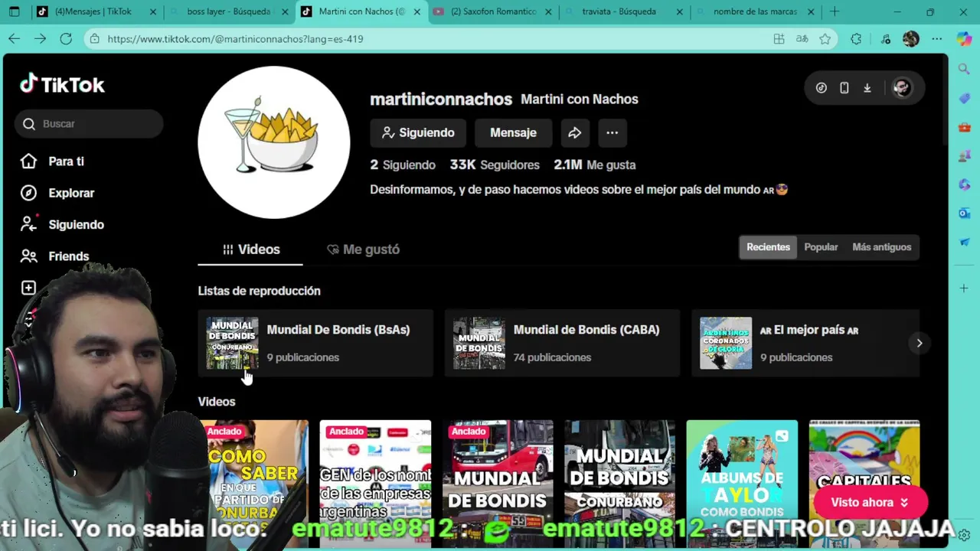The width and height of the screenshot is (980, 551).
Task: Sort videos by Popular
Action: (821, 247)
